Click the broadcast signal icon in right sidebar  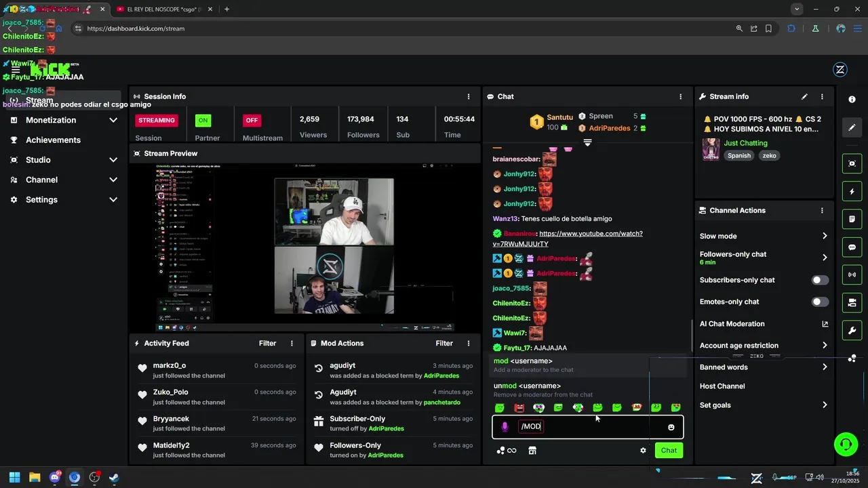852,274
